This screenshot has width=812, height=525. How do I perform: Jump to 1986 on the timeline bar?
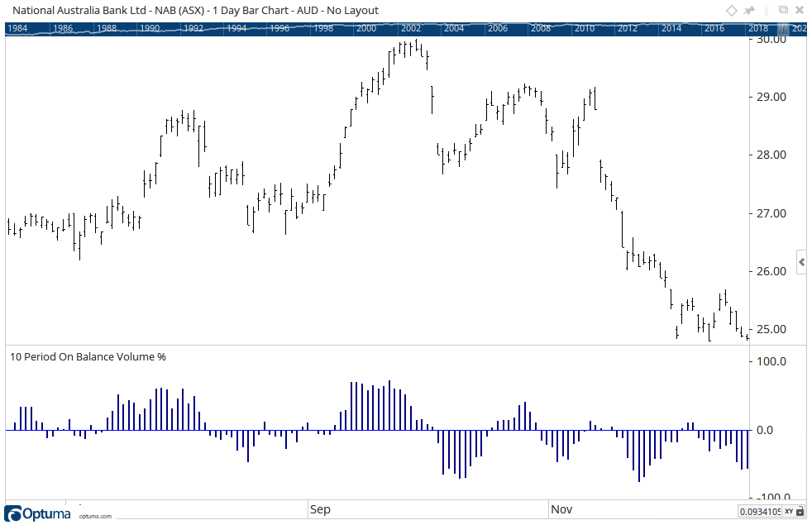(x=63, y=28)
